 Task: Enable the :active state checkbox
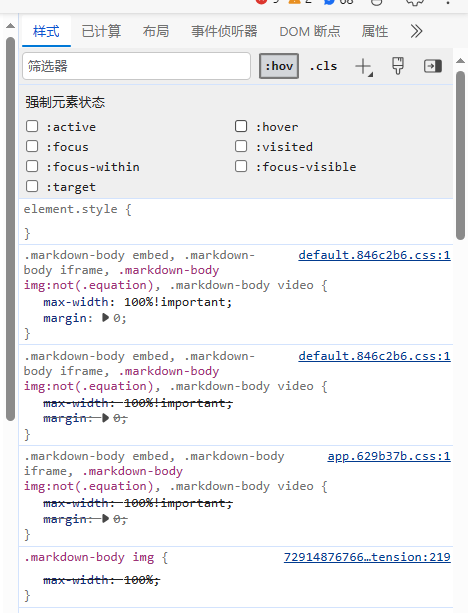[32, 126]
